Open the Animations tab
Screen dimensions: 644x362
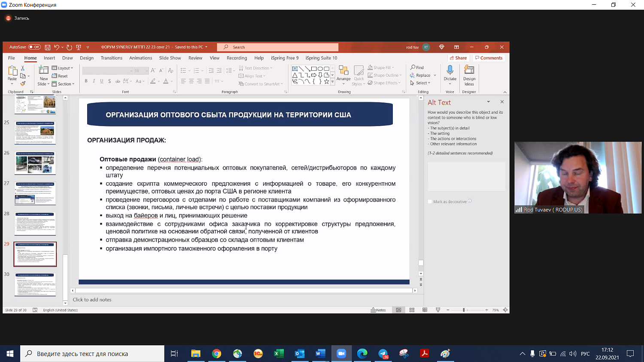141,58
